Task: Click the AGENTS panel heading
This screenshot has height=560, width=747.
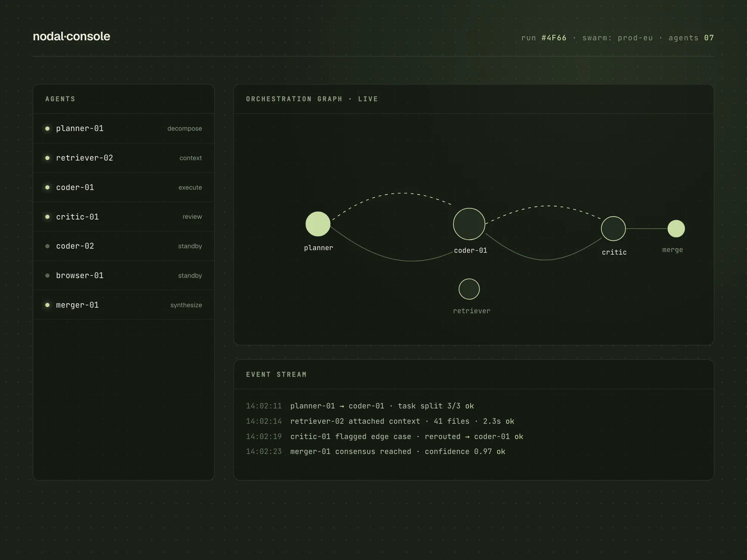Action: 60,99
